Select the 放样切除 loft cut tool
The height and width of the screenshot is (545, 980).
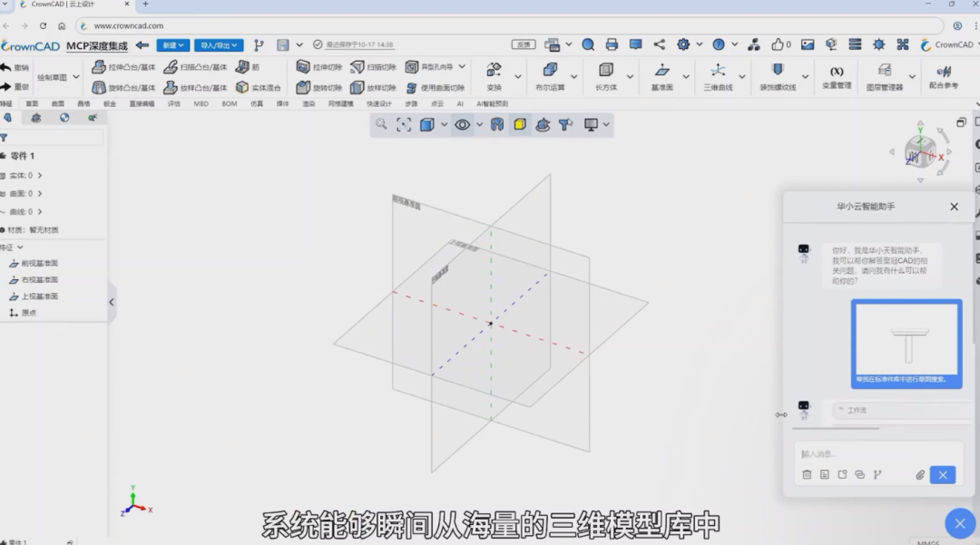click(373, 87)
